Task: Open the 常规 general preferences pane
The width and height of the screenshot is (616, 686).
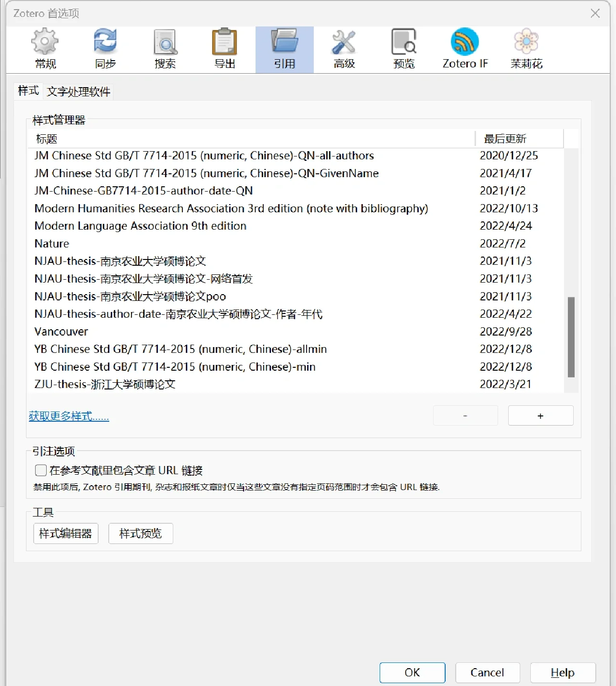Action: tap(45, 50)
